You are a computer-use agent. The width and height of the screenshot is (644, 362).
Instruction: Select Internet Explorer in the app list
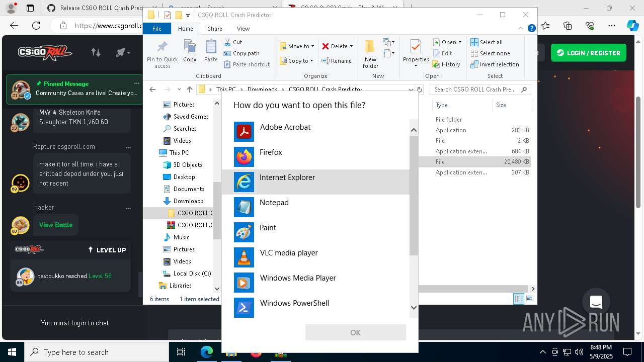[316, 182]
